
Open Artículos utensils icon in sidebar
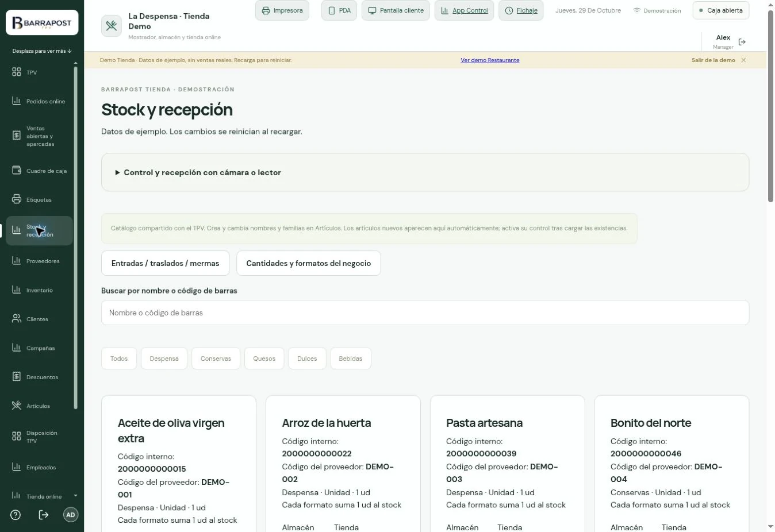coord(17,406)
